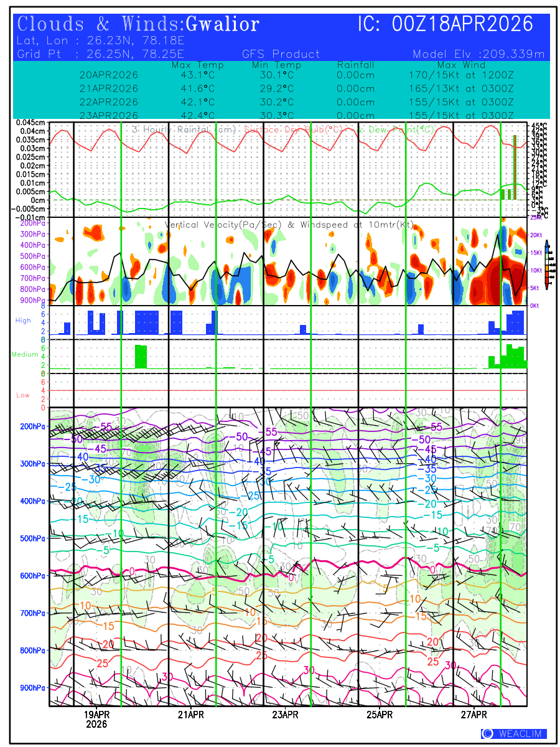Click the Gwalior station name in title

(x=222, y=24)
